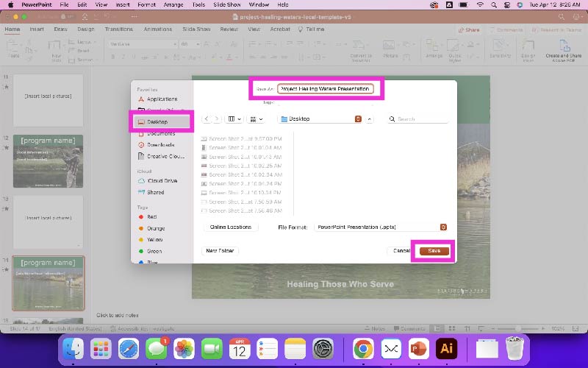This screenshot has width=588, height=368.
Task: Switch to the Insert ribbon tab
Action: coord(37,29)
